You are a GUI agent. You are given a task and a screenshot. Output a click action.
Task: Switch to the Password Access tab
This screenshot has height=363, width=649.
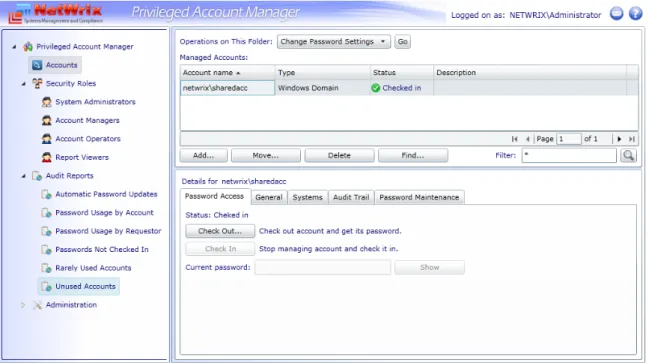coord(214,196)
